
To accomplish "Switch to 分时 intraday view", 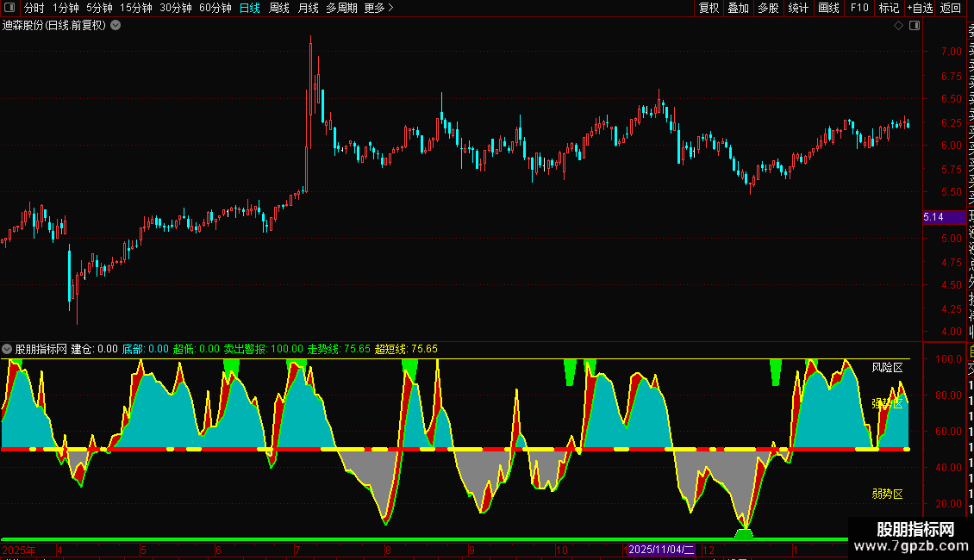I will pos(34,8).
